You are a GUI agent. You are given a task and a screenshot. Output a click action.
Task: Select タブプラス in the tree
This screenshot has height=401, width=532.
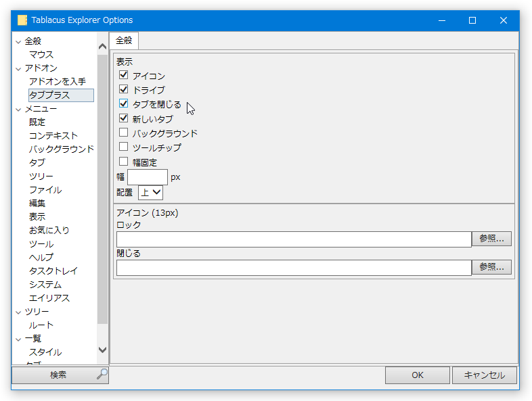[x=61, y=95]
